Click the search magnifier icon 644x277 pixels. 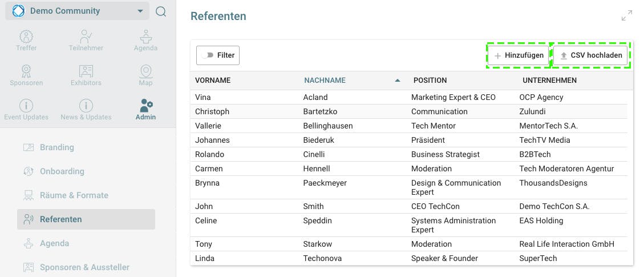click(161, 11)
